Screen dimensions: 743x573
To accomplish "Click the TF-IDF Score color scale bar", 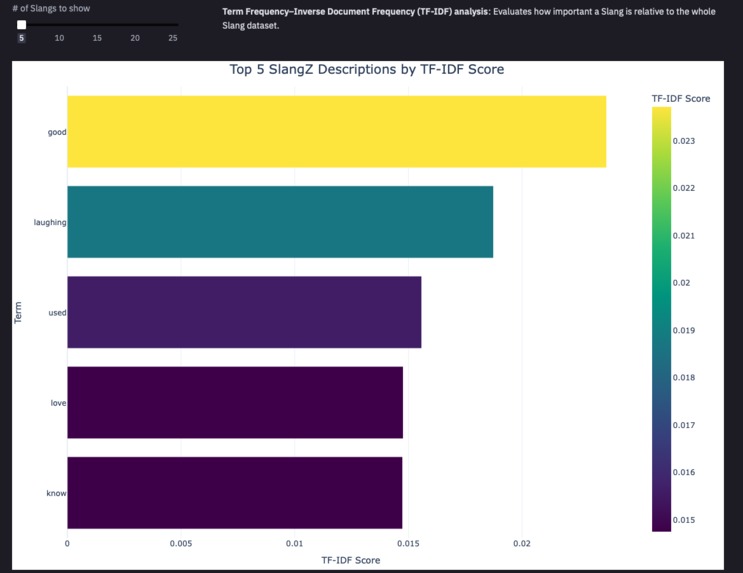I will pyautogui.click(x=661, y=319).
